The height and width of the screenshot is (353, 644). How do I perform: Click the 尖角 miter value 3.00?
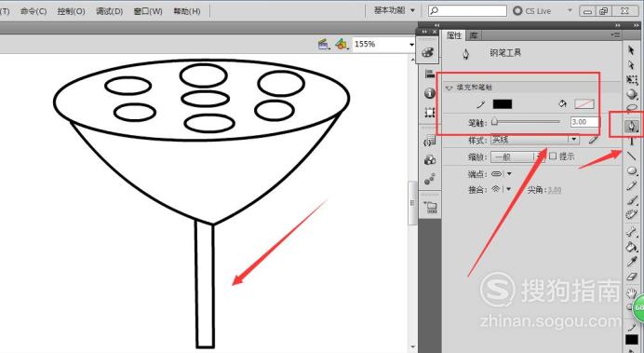554,190
